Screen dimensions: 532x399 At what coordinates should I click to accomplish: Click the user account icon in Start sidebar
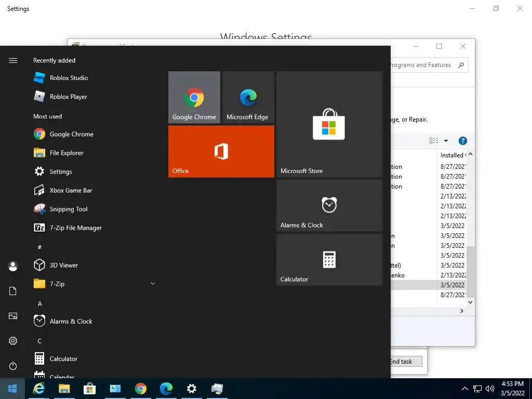(x=13, y=267)
